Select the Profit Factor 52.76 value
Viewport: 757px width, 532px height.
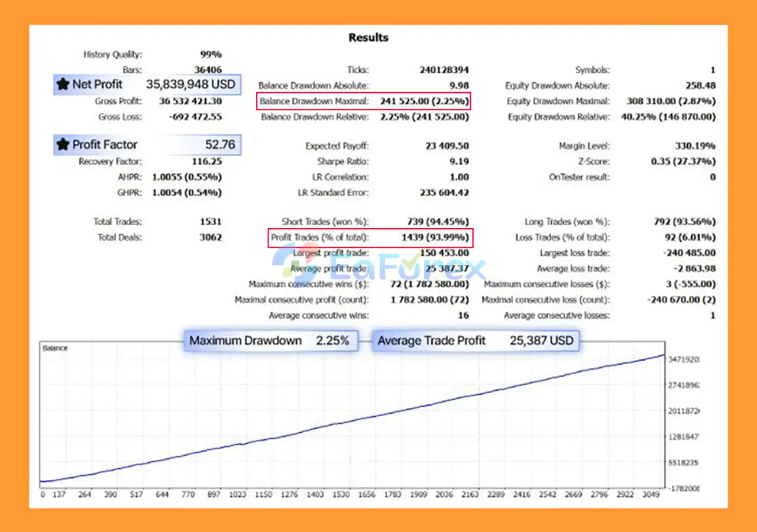coord(219,145)
